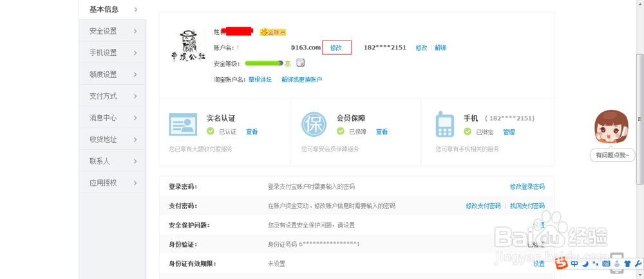This screenshot has width=644, height=279.
Task: Click the 找回支付密码 link
Action: [x=527, y=206]
